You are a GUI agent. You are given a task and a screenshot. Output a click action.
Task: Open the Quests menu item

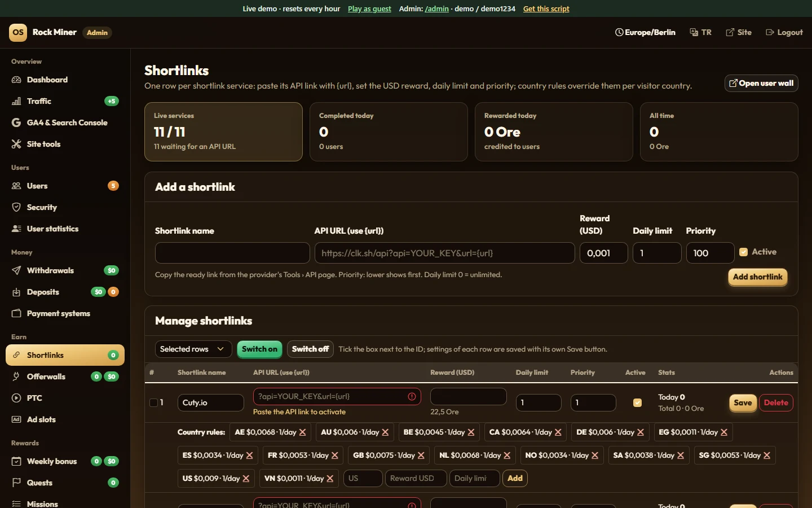click(x=65, y=483)
